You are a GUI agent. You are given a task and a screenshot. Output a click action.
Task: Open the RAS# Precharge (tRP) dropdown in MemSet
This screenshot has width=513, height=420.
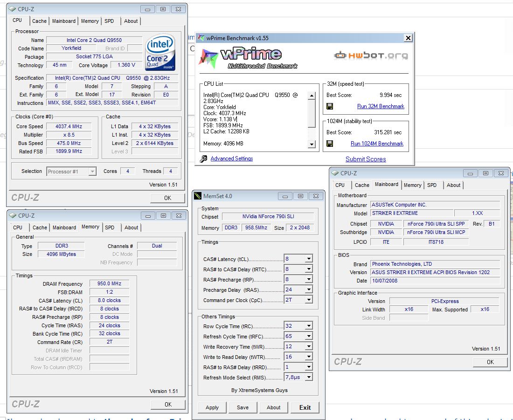point(309,279)
